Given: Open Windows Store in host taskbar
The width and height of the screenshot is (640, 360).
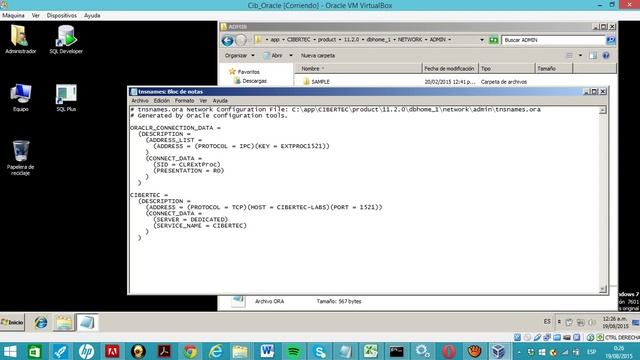Looking at the screenshot, I should pyautogui.click(x=34, y=351).
